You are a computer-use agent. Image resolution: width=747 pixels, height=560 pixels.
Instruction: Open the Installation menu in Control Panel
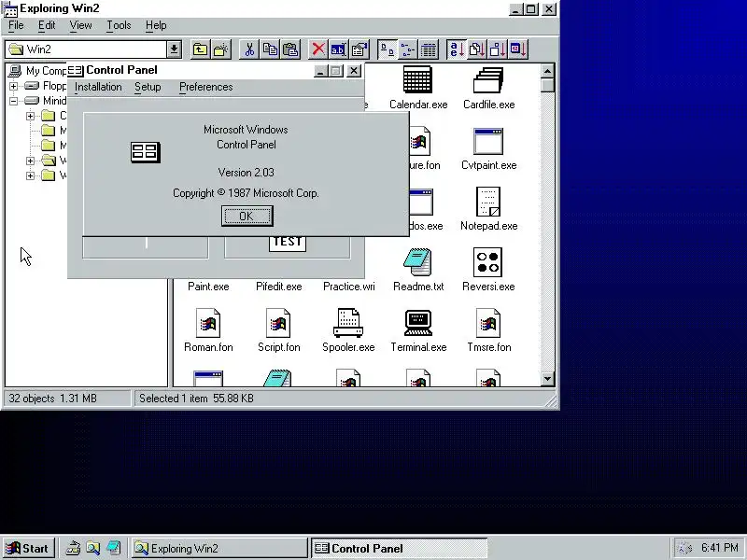[x=98, y=87]
